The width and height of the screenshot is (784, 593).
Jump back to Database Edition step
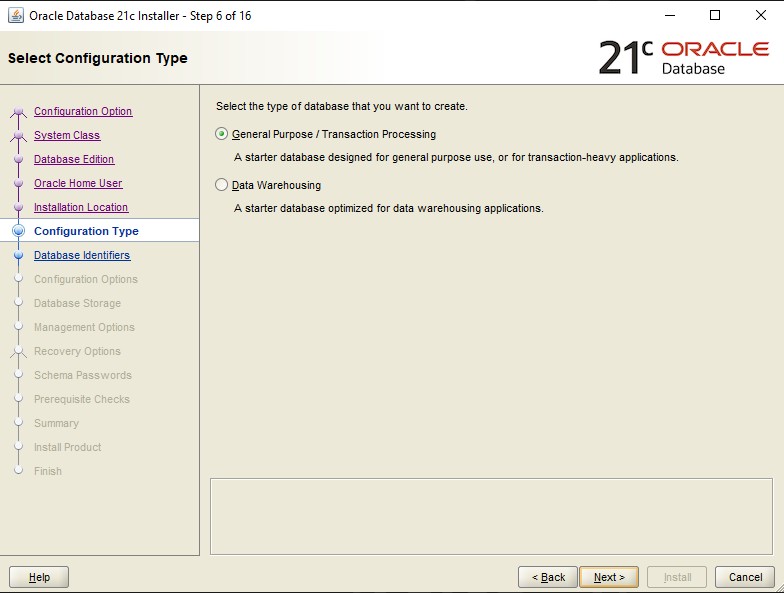pos(74,159)
